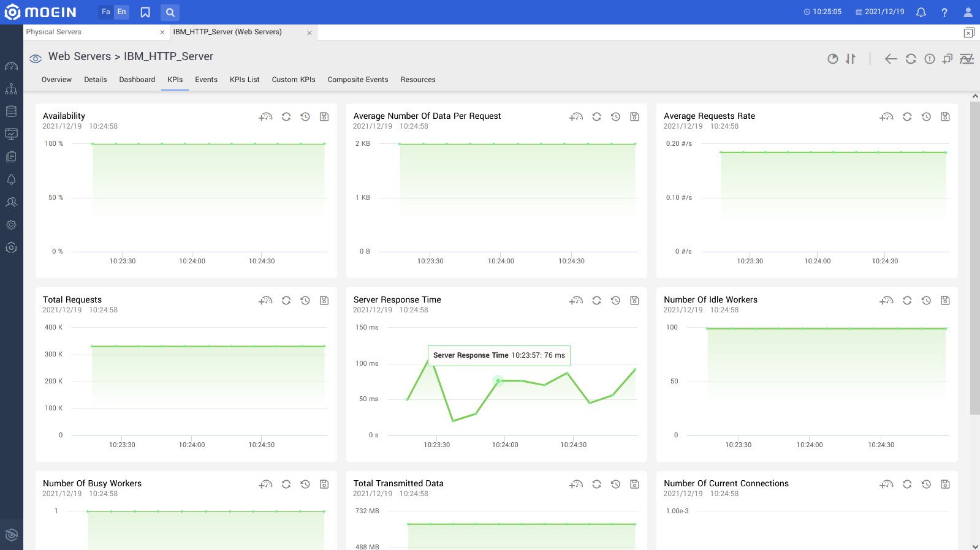
Task: Add gauge for Total Requests chart
Action: pyautogui.click(x=265, y=300)
